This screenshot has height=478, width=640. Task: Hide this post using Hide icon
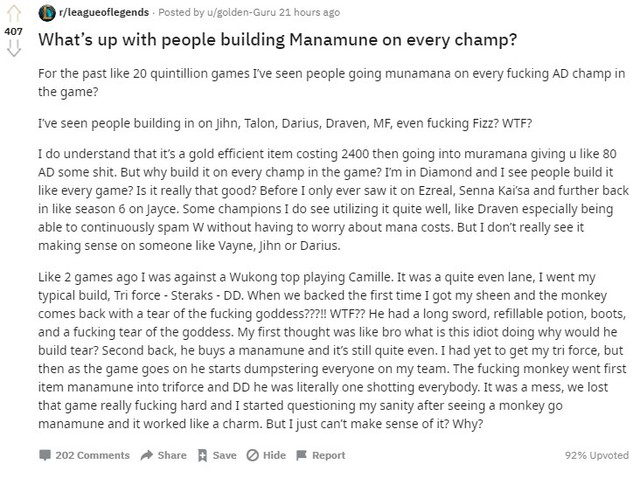253,455
